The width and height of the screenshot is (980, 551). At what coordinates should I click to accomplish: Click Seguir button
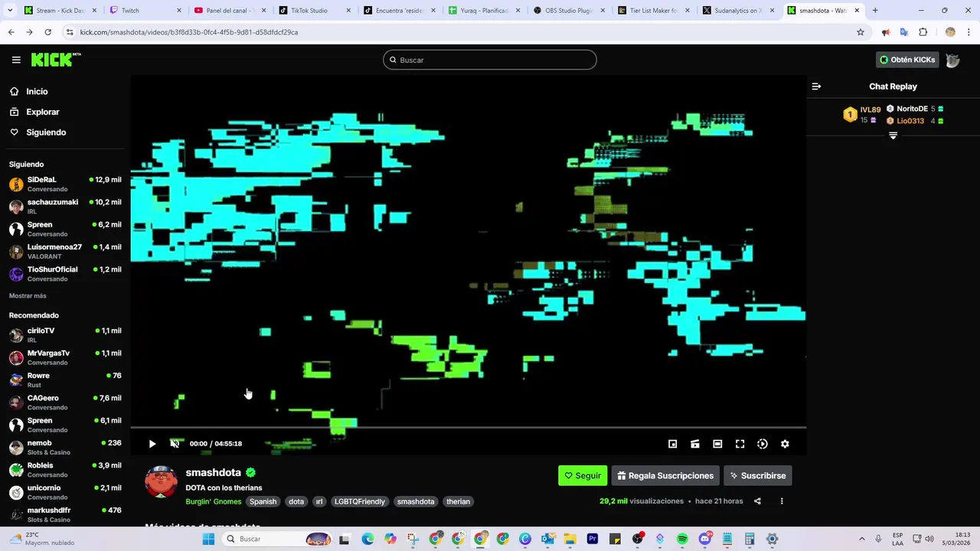583,475
